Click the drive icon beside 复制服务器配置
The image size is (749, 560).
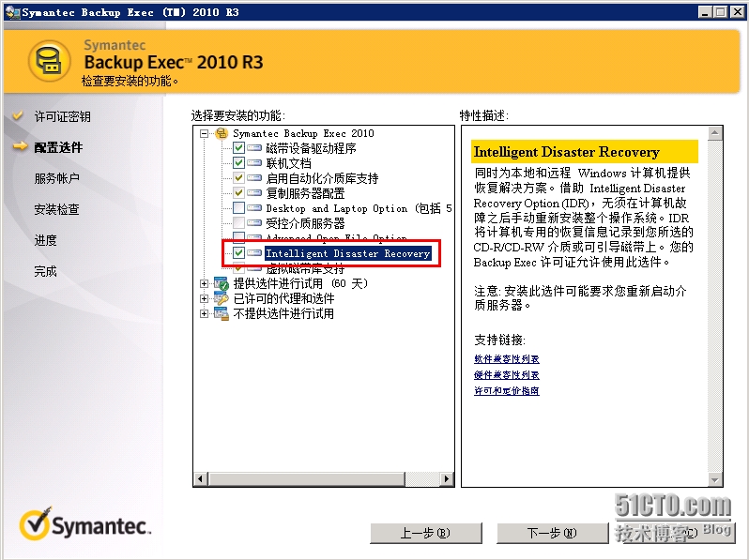254,193
